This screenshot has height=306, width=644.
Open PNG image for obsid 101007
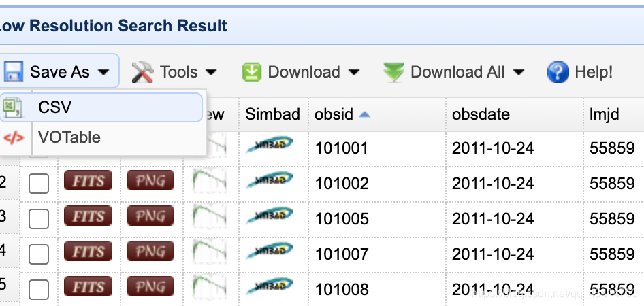click(150, 251)
